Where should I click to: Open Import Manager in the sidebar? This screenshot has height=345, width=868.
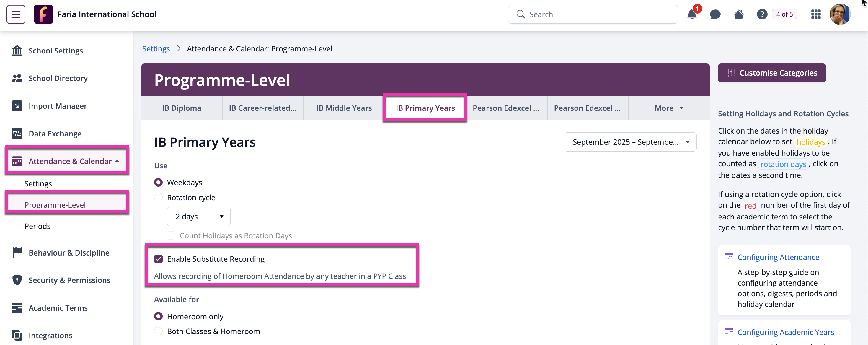coord(58,106)
